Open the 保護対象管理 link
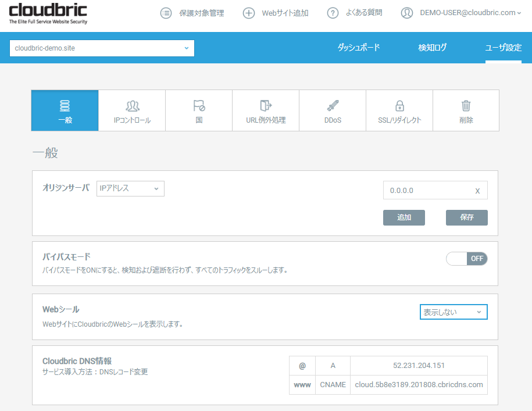 (x=202, y=13)
